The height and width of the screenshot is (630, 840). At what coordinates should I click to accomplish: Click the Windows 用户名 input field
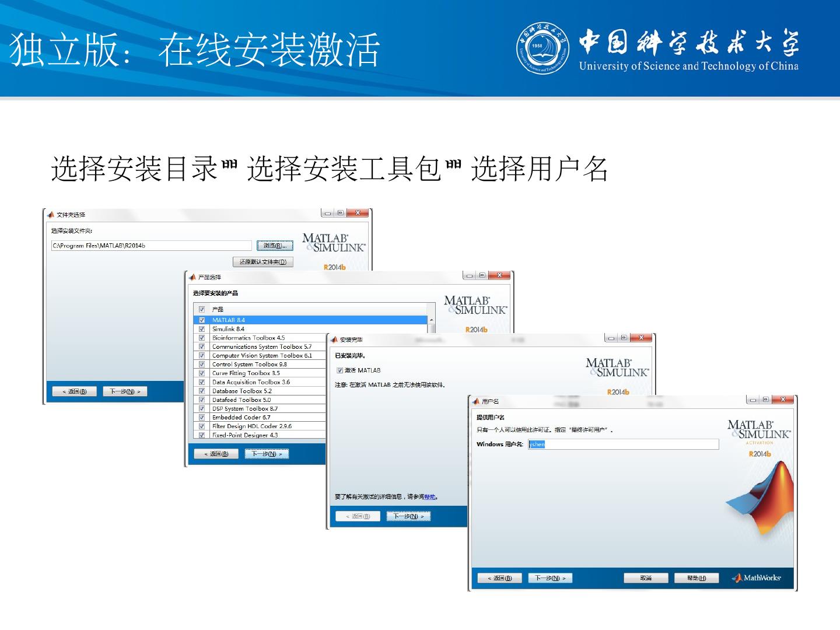click(x=624, y=444)
